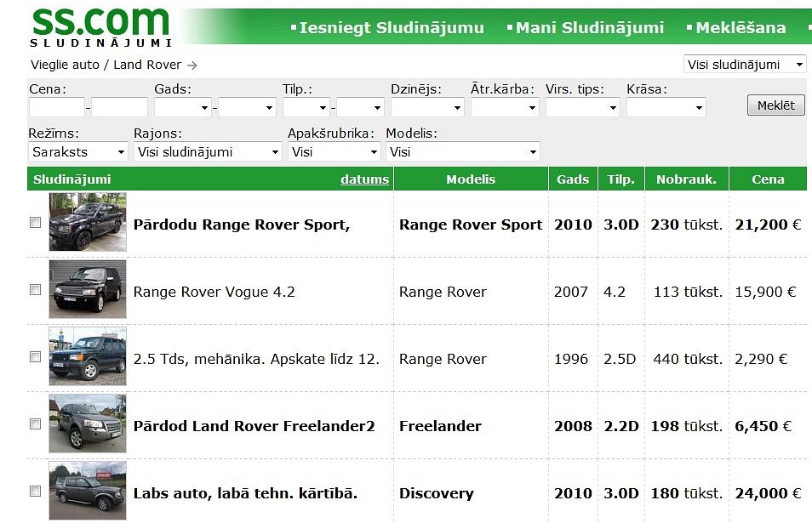This screenshot has width=812, height=523.
Task: Tick checkbox for Labs auto listing
Action: click(x=35, y=491)
